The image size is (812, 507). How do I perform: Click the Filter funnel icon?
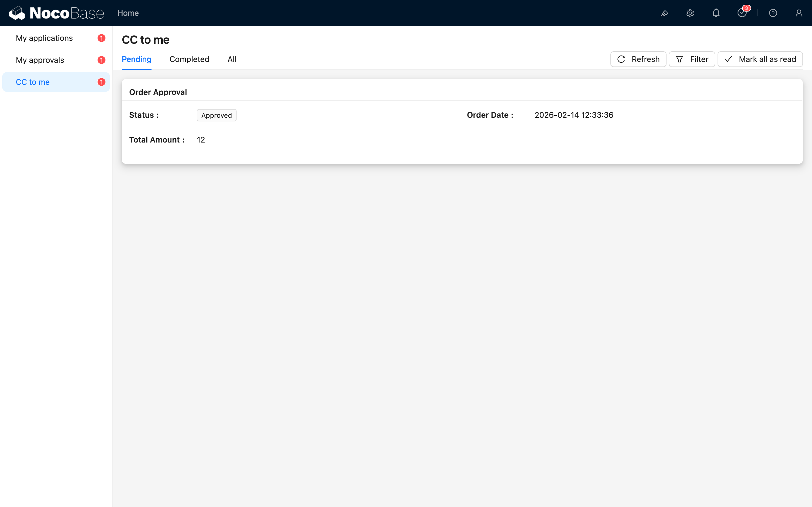[679, 59]
